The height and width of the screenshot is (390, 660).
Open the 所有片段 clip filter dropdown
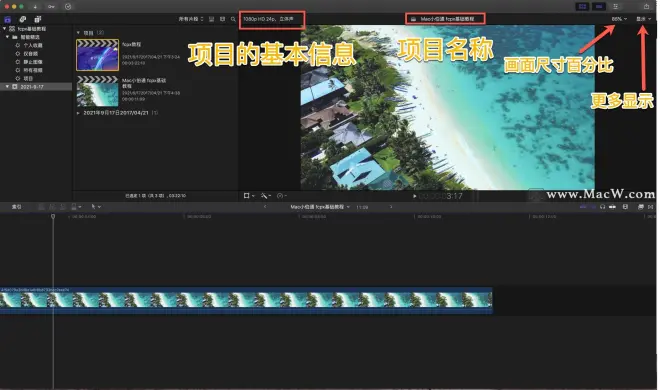point(191,19)
